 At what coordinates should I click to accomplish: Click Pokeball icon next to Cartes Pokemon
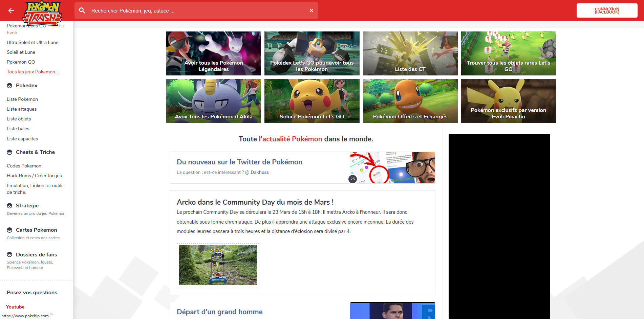[9, 230]
